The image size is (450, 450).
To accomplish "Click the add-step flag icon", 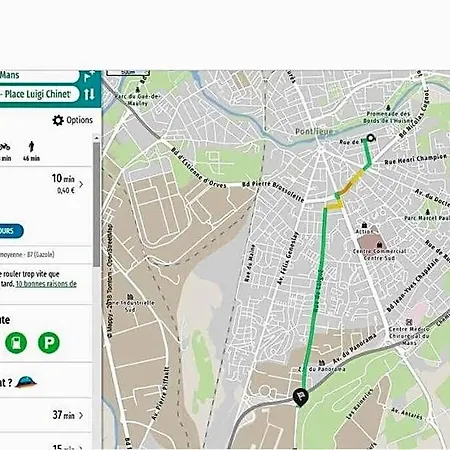I will (89, 76).
